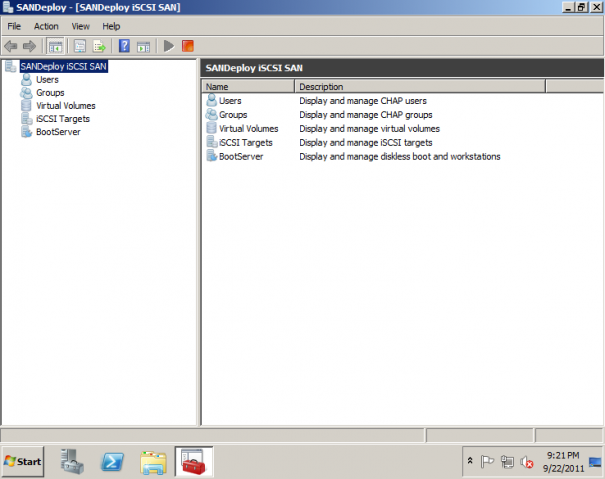Stop service with the red Stop icon
Screen dimensions: 605x479
(x=188, y=46)
